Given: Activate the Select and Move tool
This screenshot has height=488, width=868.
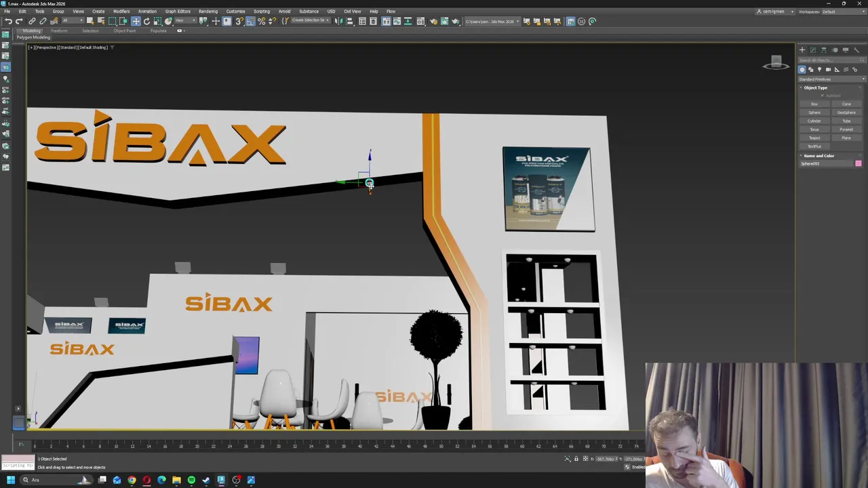Looking at the screenshot, I should (136, 21).
